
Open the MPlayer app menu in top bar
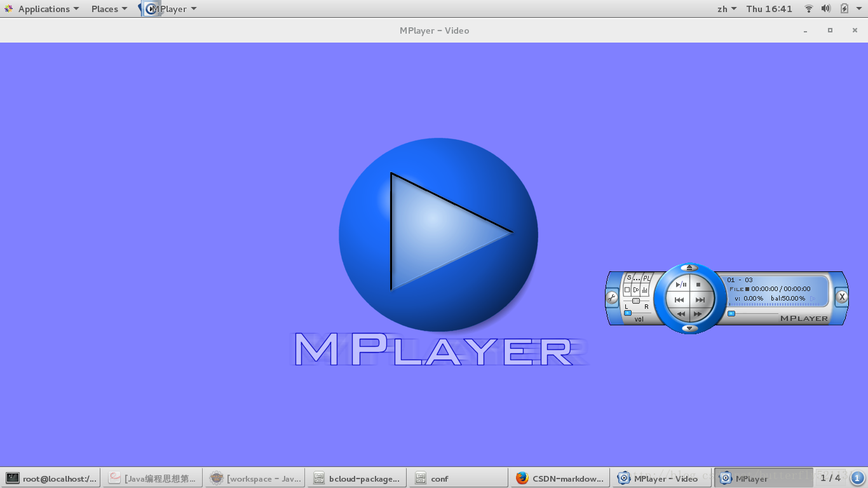click(x=170, y=9)
